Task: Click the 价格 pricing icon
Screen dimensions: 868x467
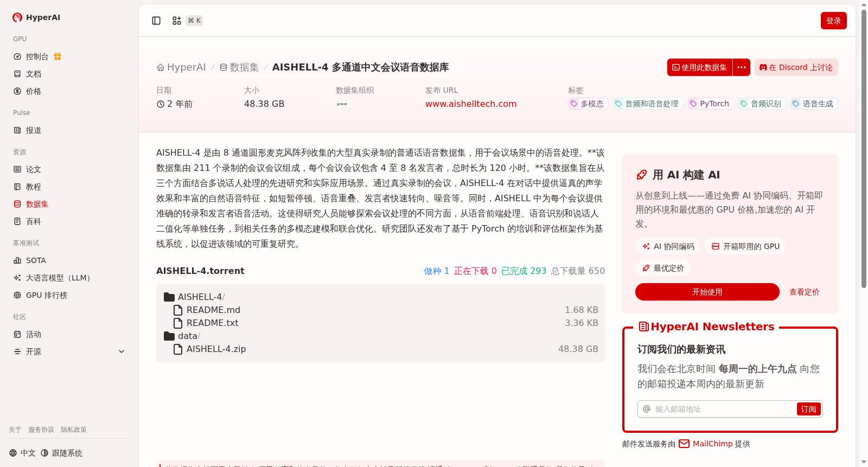Action: point(17,91)
